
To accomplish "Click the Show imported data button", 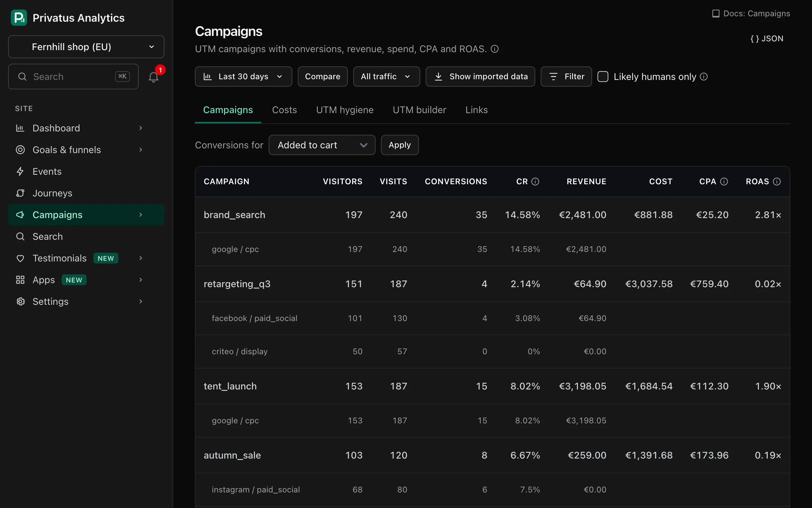I will pos(480,77).
